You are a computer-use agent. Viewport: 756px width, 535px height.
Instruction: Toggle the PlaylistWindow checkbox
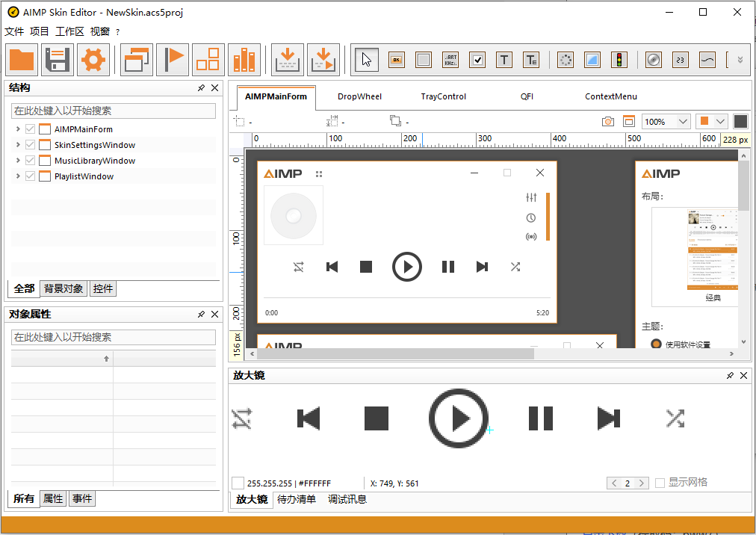(x=31, y=176)
